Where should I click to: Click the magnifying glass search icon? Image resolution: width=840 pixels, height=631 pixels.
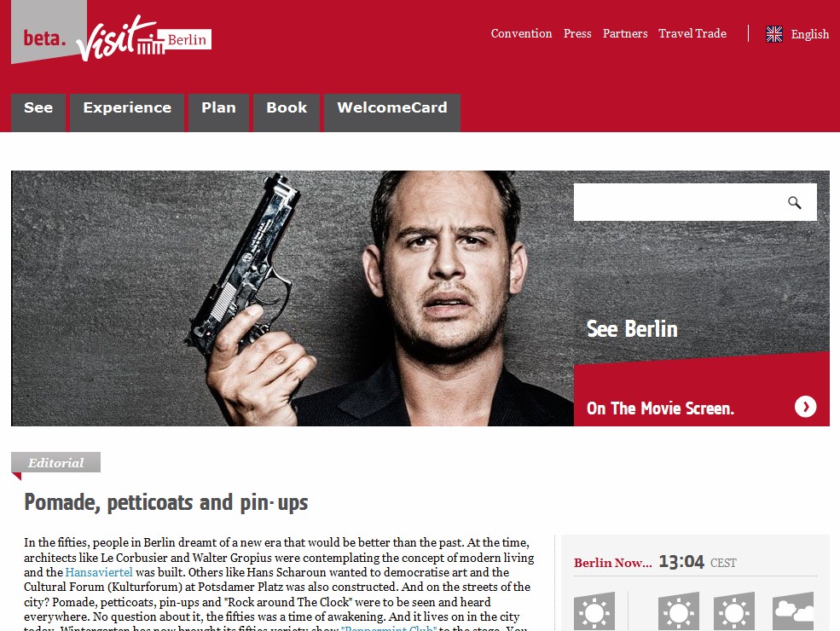(x=794, y=202)
